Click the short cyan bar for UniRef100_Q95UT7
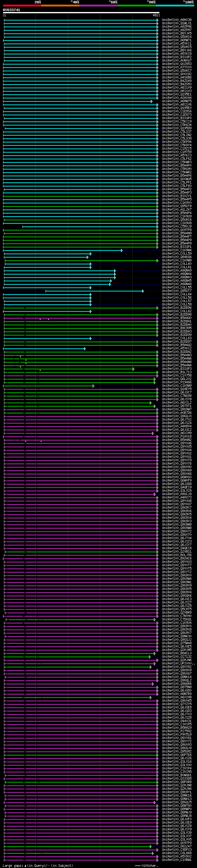Screen dimensions: 197x868 94,291
